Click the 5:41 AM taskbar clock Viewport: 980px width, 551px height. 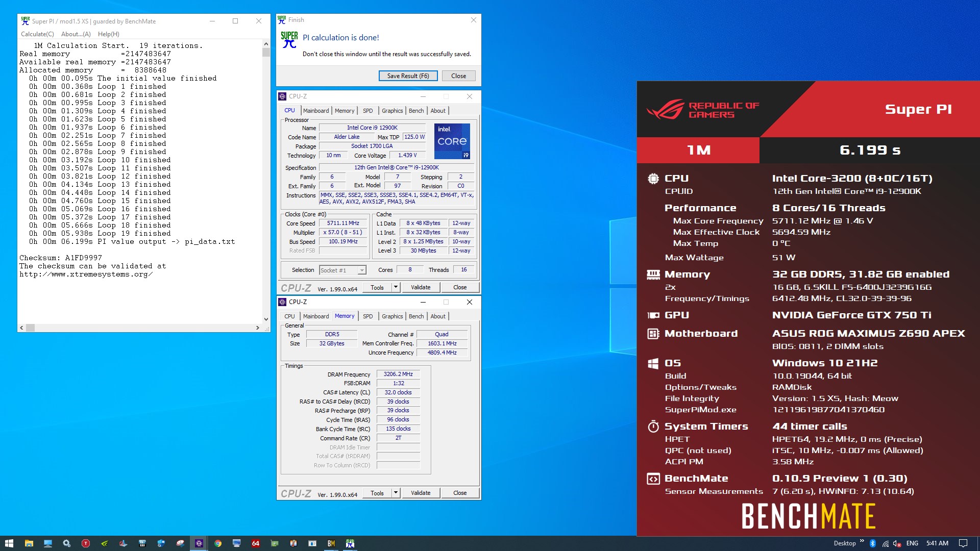pyautogui.click(x=937, y=543)
